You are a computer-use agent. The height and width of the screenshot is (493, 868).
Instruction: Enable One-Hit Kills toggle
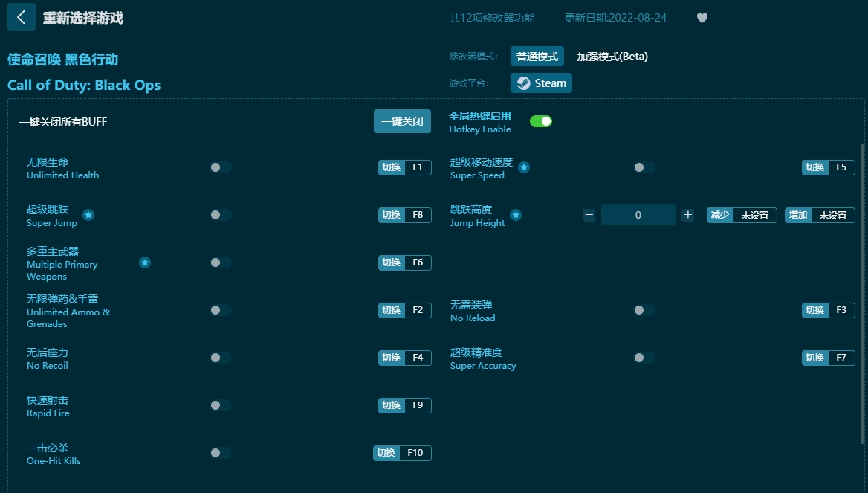pyautogui.click(x=220, y=453)
